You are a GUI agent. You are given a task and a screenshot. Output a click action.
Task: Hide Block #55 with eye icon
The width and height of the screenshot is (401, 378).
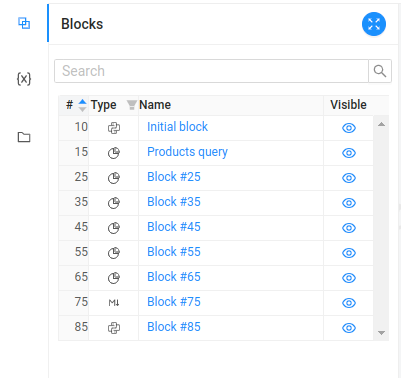coord(349,253)
